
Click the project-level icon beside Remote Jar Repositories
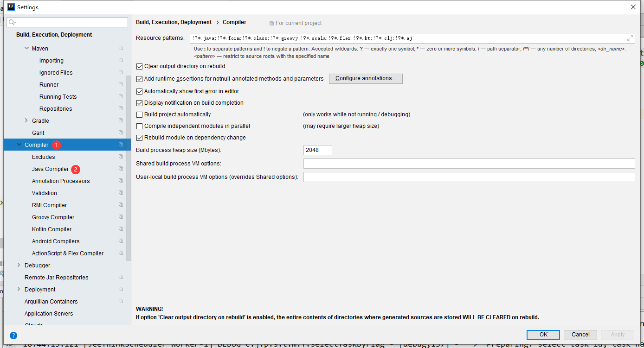[x=121, y=277]
